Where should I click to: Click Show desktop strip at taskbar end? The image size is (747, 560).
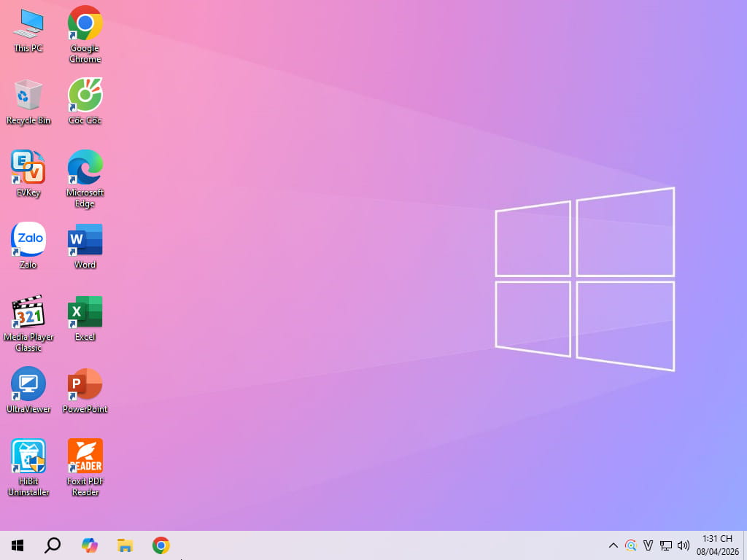point(745,545)
